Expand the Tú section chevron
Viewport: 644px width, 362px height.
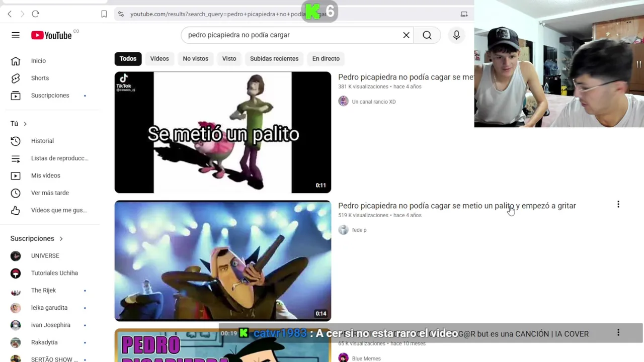click(25, 124)
